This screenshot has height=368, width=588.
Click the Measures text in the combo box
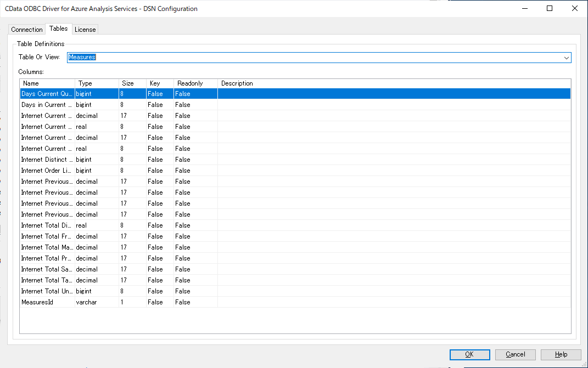82,57
